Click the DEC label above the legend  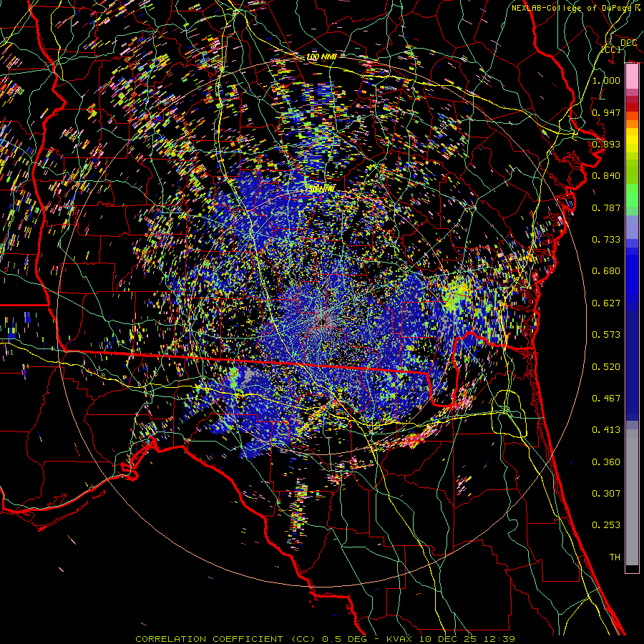click(x=628, y=43)
